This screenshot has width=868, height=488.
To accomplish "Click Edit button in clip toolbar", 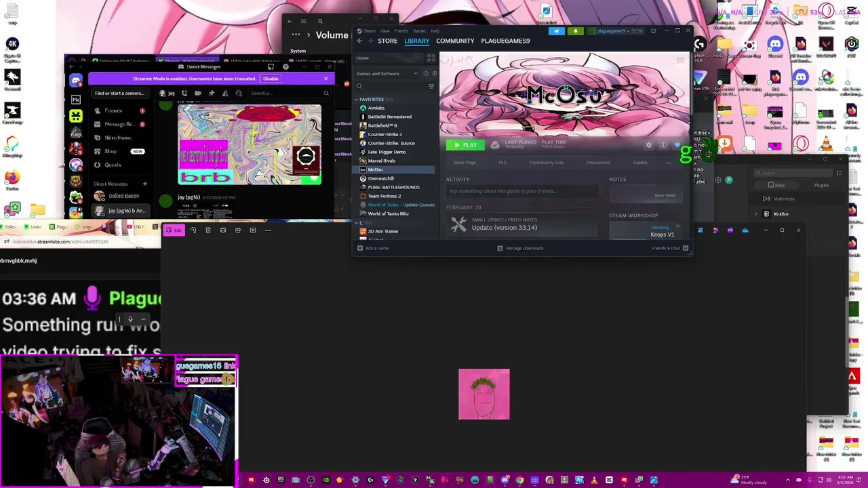I will [174, 230].
